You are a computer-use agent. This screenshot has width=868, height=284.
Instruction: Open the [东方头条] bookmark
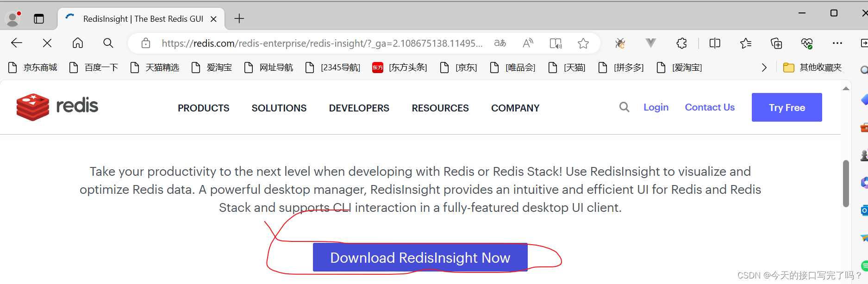[x=400, y=68]
